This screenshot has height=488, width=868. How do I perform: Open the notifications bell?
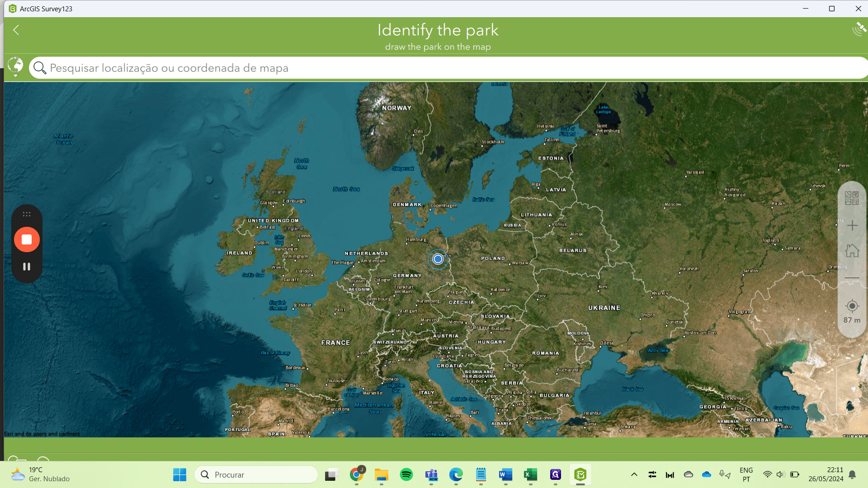coord(852,474)
